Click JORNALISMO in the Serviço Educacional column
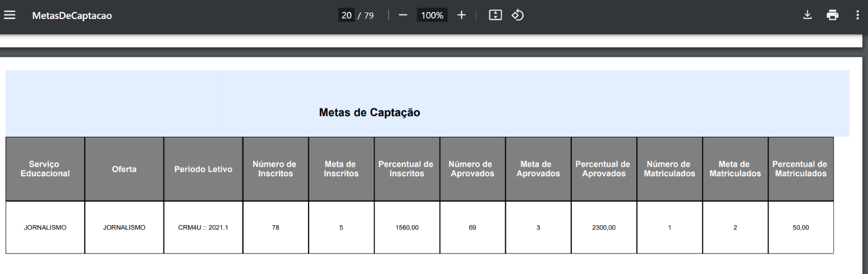Viewport: 868px width, 274px height. tap(45, 227)
